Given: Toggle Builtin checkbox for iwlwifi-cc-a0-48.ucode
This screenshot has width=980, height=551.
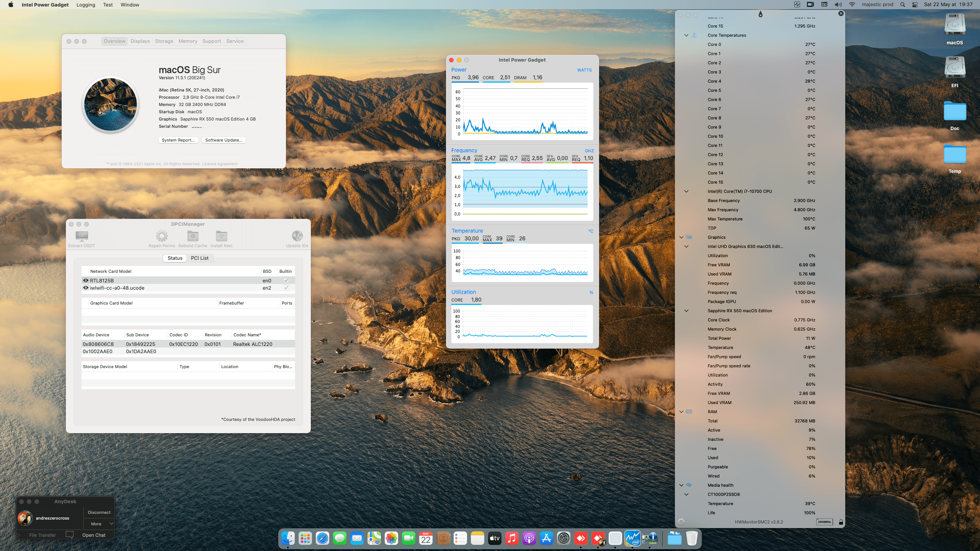Looking at the screenshot, I should point(286,288).
